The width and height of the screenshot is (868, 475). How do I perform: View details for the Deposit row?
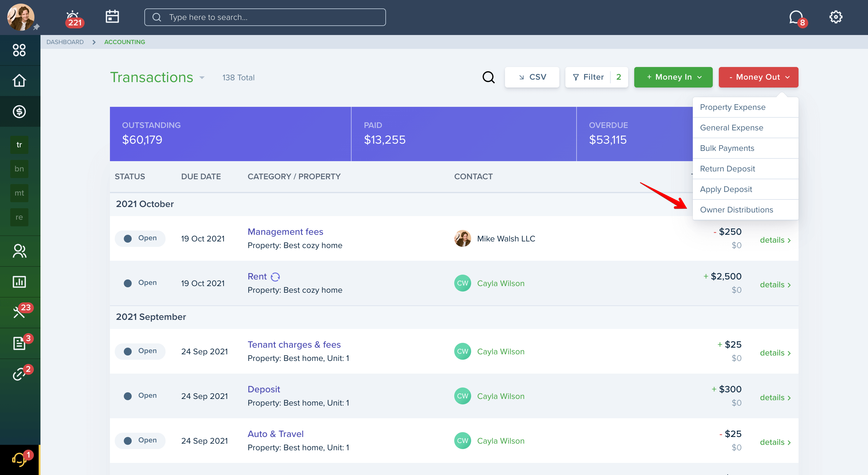click(775, 397)
